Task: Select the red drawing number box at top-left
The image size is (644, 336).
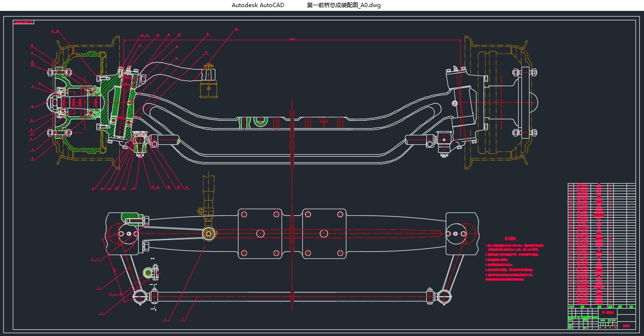Action: click(x=24, y=22)
